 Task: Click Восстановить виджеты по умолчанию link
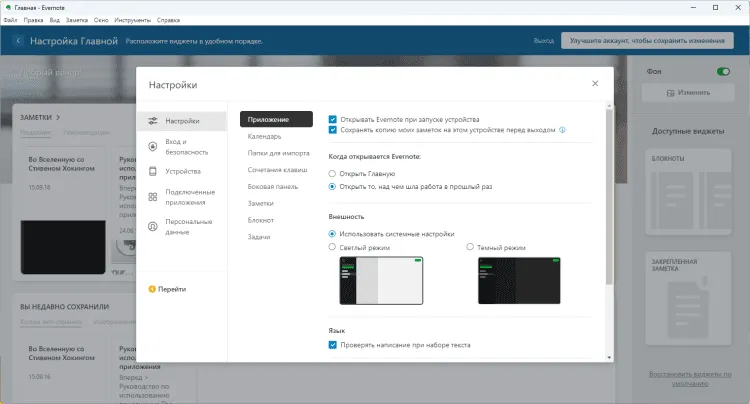pos(690,379)
